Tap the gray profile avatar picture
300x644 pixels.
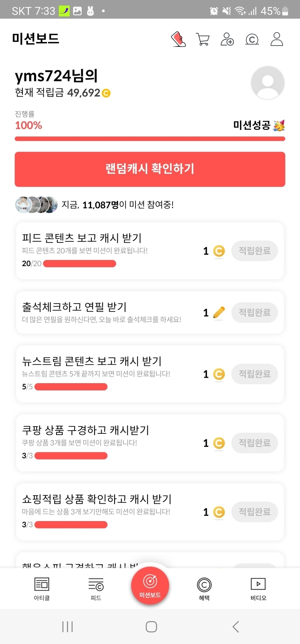[267, 83]
